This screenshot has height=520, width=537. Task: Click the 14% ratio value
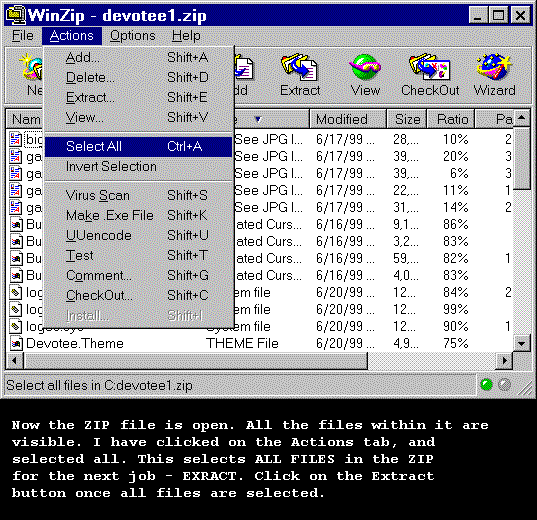coord(455,207)
